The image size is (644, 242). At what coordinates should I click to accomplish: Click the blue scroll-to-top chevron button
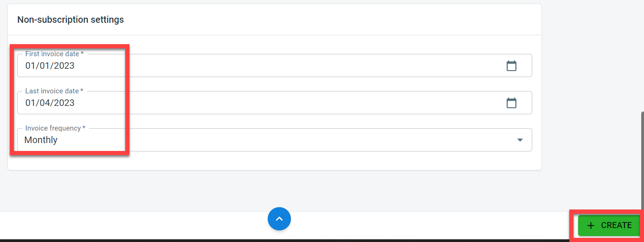279,219
